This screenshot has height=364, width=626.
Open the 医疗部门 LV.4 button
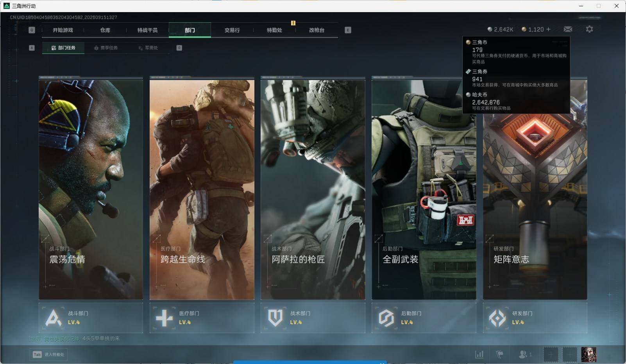[x=202, y=318]
